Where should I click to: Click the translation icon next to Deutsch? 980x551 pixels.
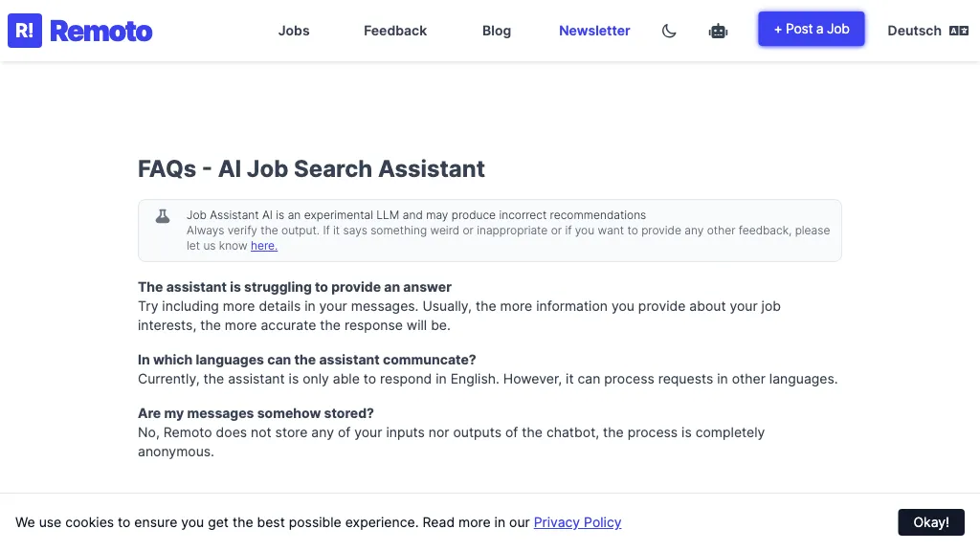point(959,30)
